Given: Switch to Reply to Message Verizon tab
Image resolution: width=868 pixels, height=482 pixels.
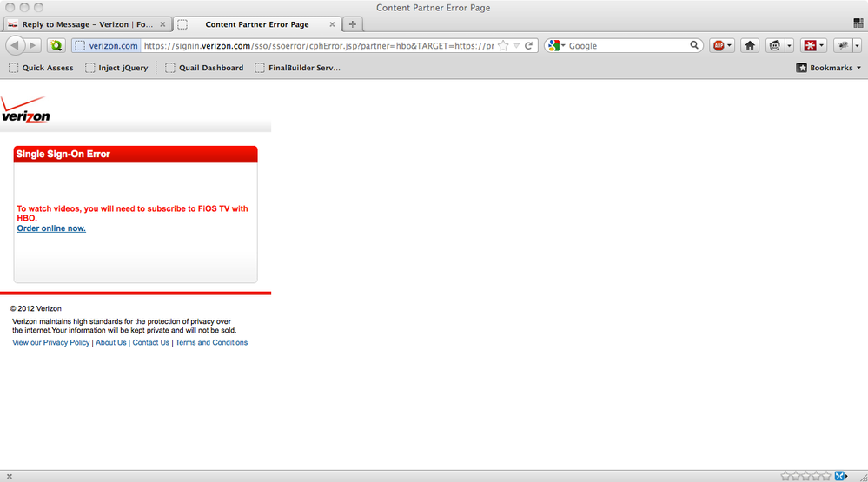Looking at the screenshot, I should click(88, 24).
